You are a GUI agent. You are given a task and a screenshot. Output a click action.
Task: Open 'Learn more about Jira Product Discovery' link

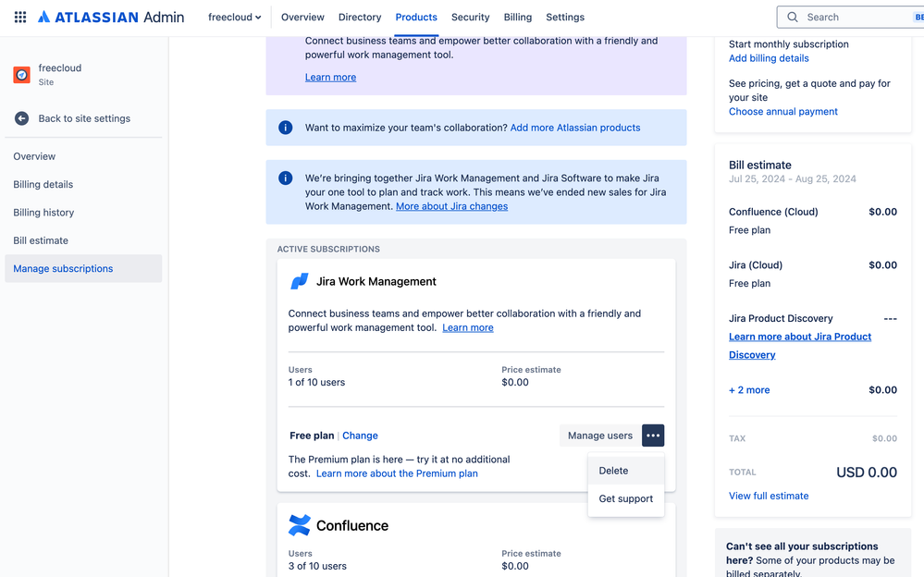(800, 346)
